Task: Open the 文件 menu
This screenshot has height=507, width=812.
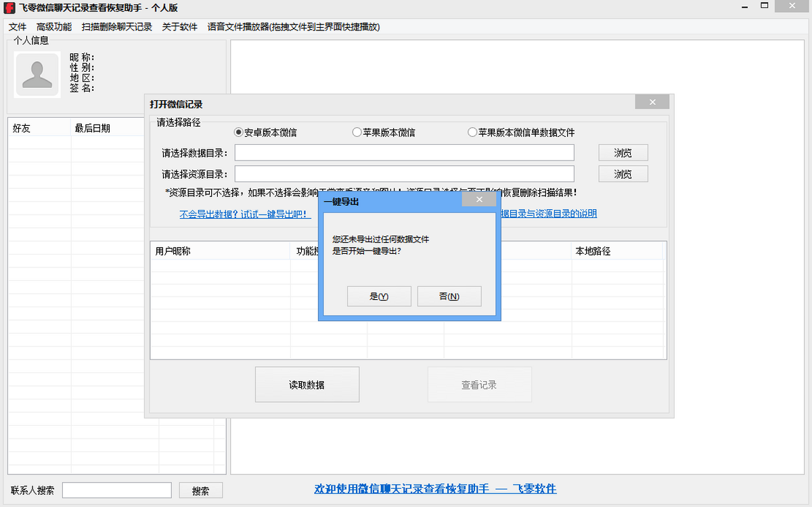Action: [18, 27]
